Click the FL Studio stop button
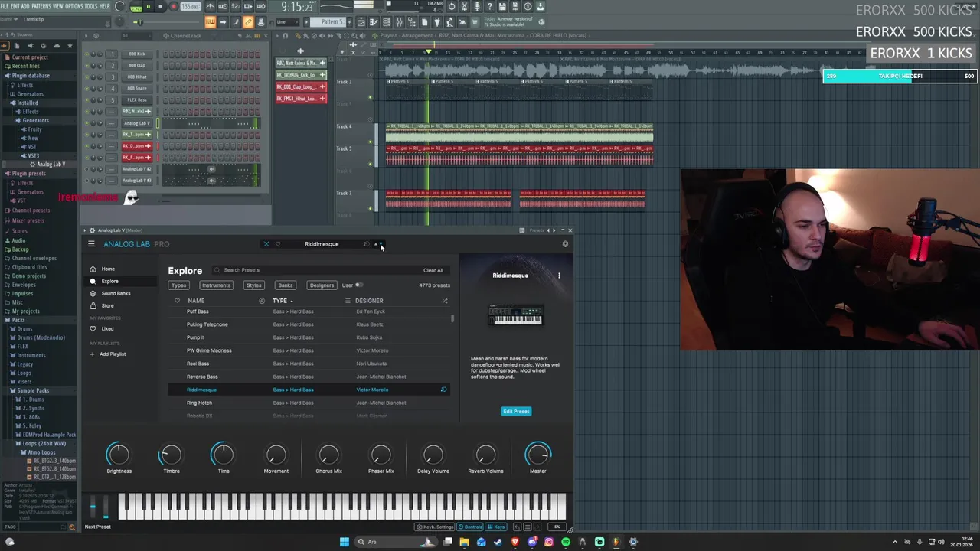Image resolution: width=980 pixels, height=551 pixels. 160,7
